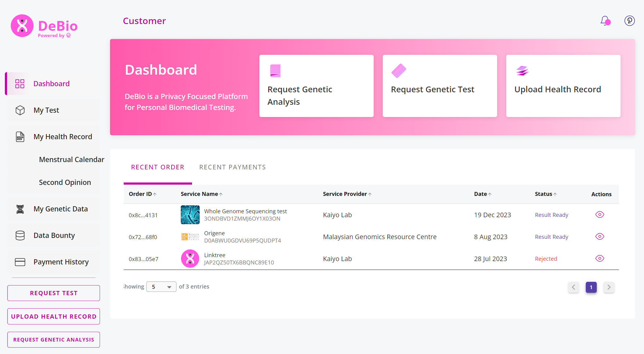View details of the Rejected Linktree order
The height and width of the screenshot is (354, 644).
coord(600,258)
